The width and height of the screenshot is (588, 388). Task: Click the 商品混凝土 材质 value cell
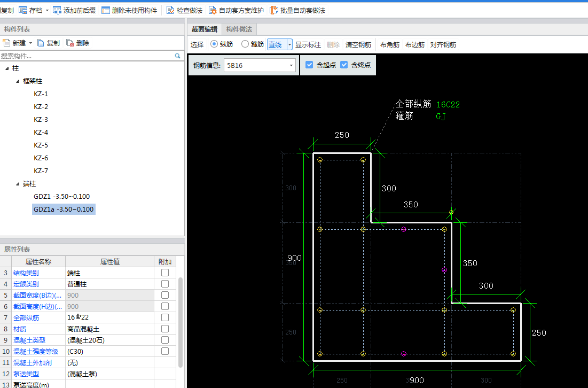109,329
